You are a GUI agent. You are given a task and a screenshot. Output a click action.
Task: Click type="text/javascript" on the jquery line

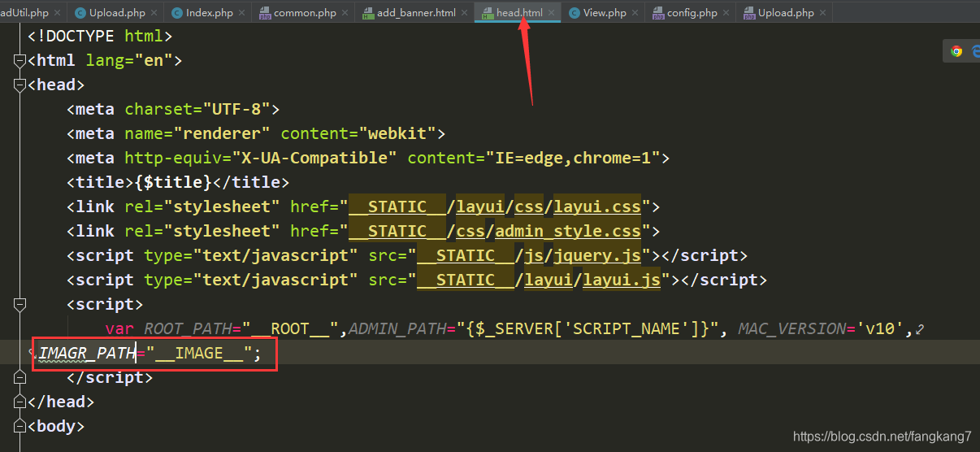pyautogui.click(x=251, y=255)
